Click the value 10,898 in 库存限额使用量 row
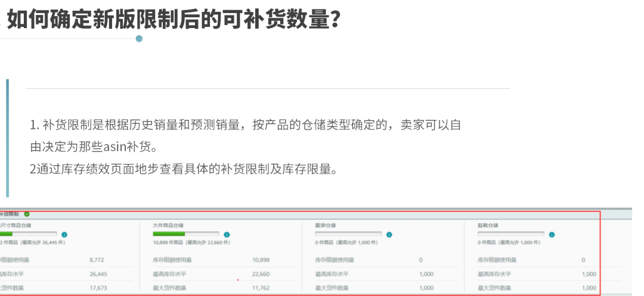644x296 pixels. (261, 260)
